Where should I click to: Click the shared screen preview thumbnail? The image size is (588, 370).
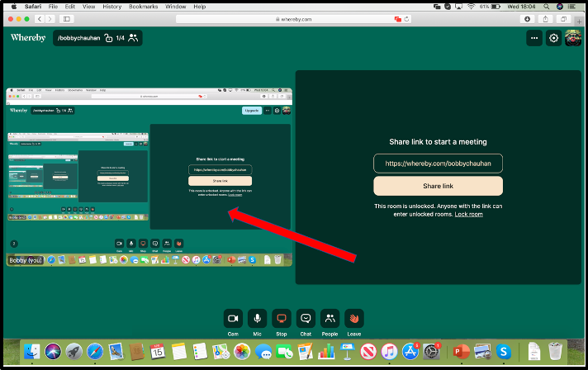pos(149,177)
